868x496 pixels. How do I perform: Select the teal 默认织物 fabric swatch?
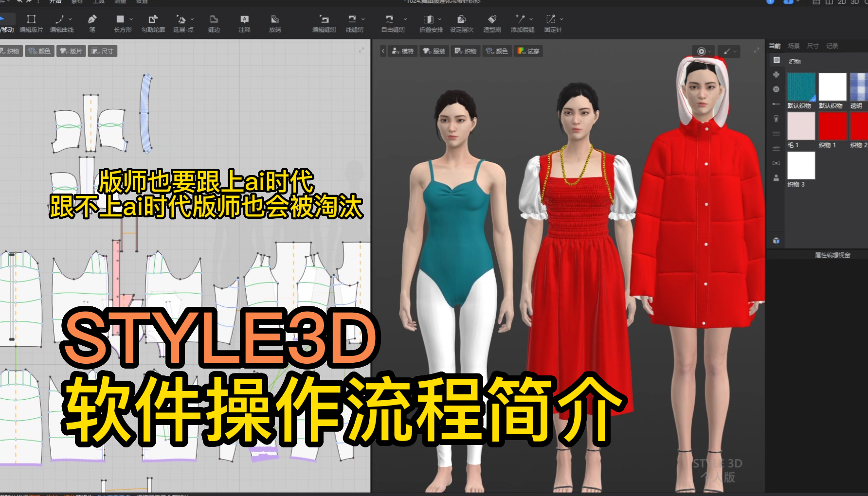[x=801, y=87]
